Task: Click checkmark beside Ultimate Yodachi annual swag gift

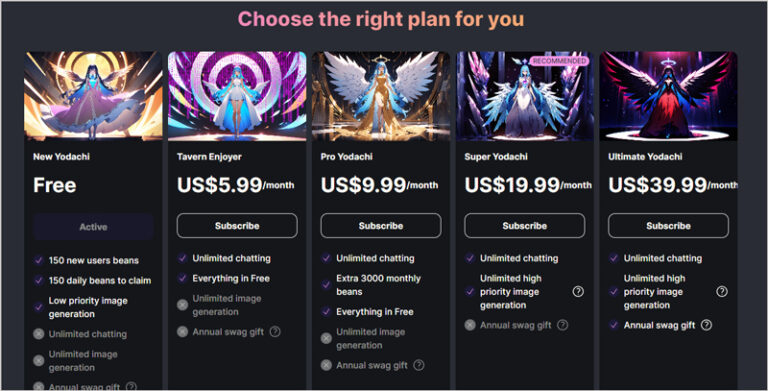Action: pyautogui.click(x=614, y=325)
